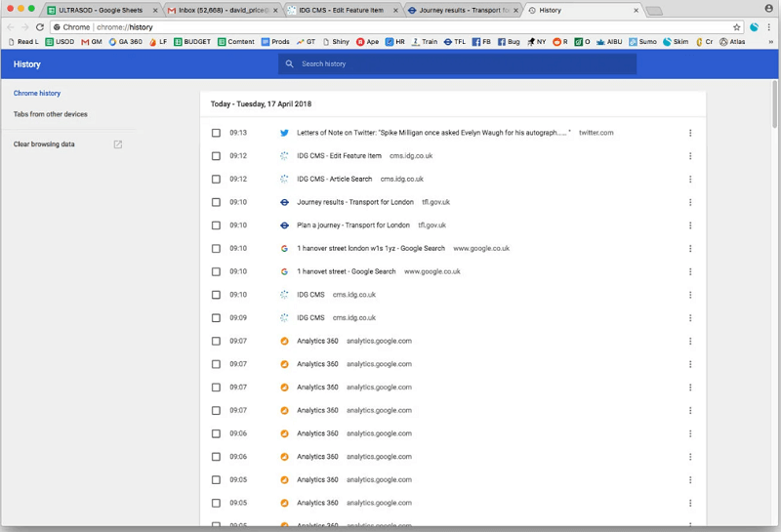781x532 pixels.
Task: Open IDG CMS - Article Search history link
Action: (x=334, y=180)
